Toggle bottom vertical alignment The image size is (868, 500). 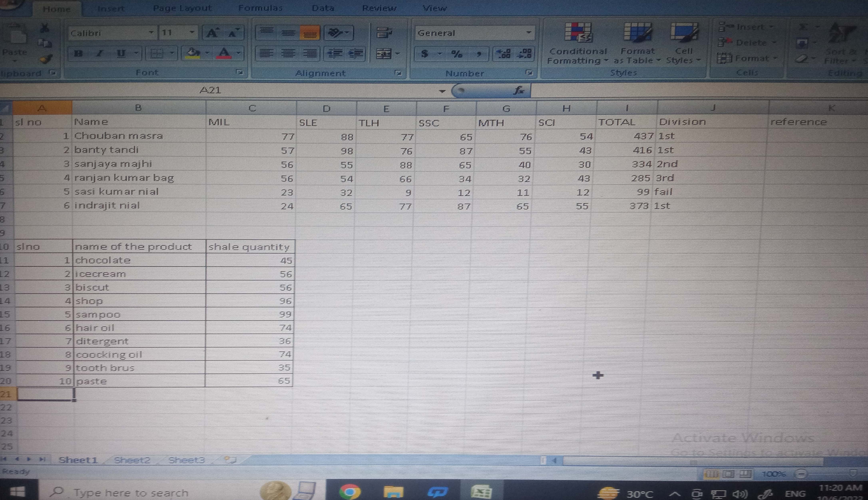(x=310, y=33)
